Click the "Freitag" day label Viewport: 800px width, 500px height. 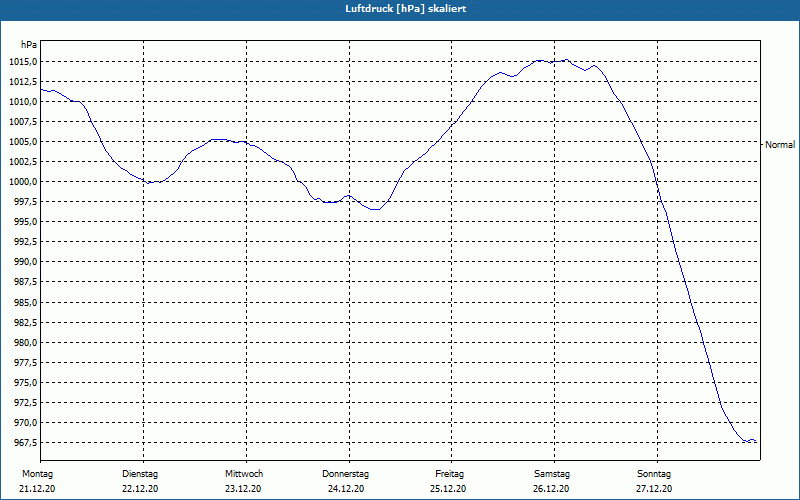click(x=449, y=474)
